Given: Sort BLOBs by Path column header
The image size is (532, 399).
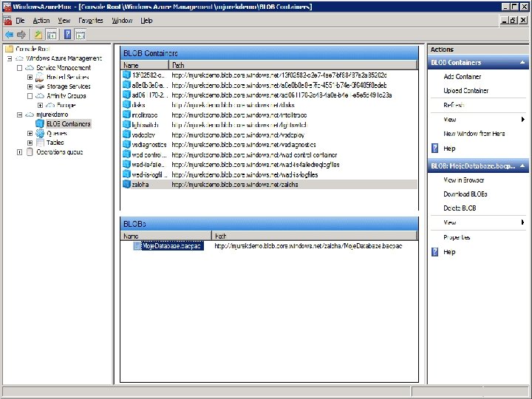Looking at the screenshot, I should coord(314,236).
